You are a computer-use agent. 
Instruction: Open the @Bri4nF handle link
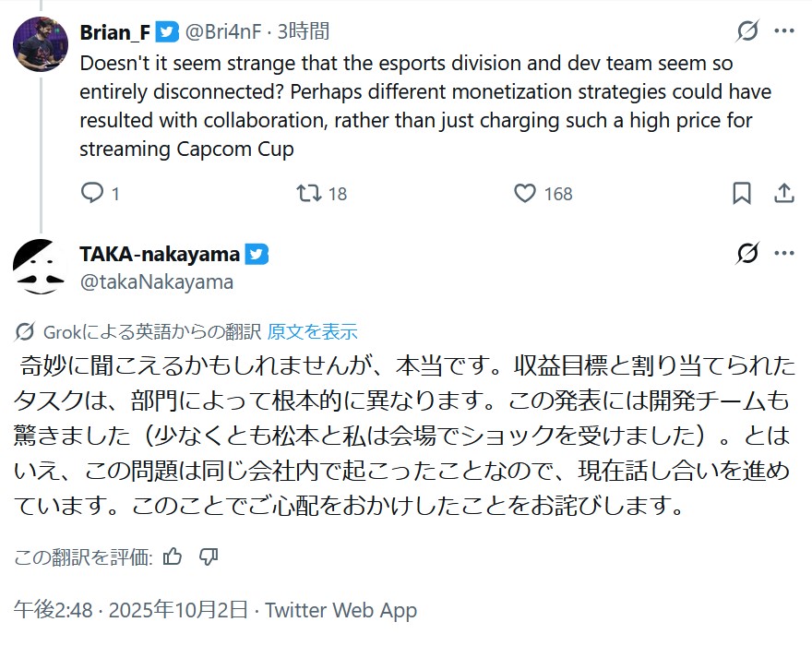(x=223, y=31)
